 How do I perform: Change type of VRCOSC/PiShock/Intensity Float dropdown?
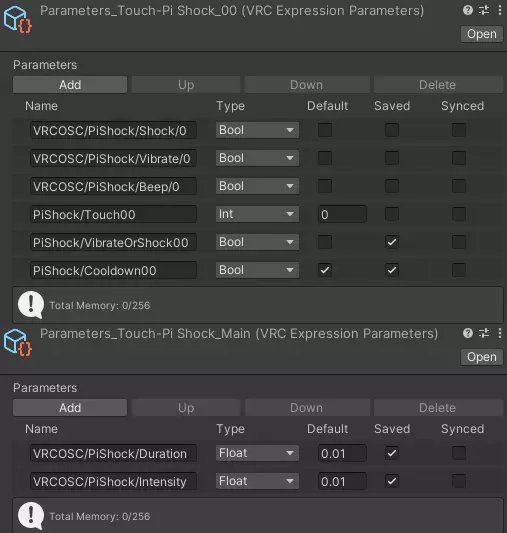pyautogui.click(x=257, y=481)
